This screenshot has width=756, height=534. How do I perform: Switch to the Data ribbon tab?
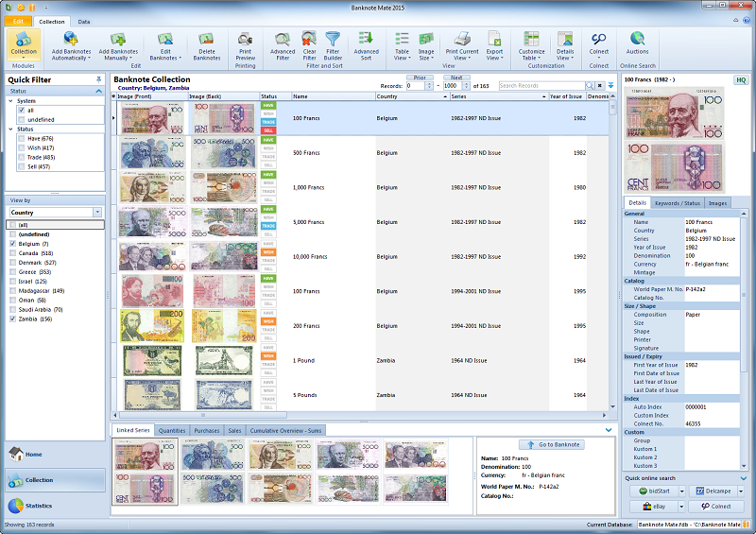pyautogui.click(x=84, y=22)
